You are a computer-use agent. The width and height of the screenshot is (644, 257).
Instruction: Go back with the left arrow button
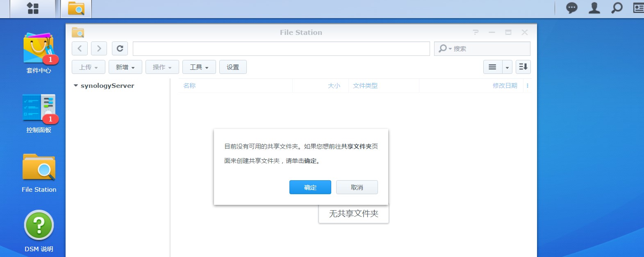point(80,48)
